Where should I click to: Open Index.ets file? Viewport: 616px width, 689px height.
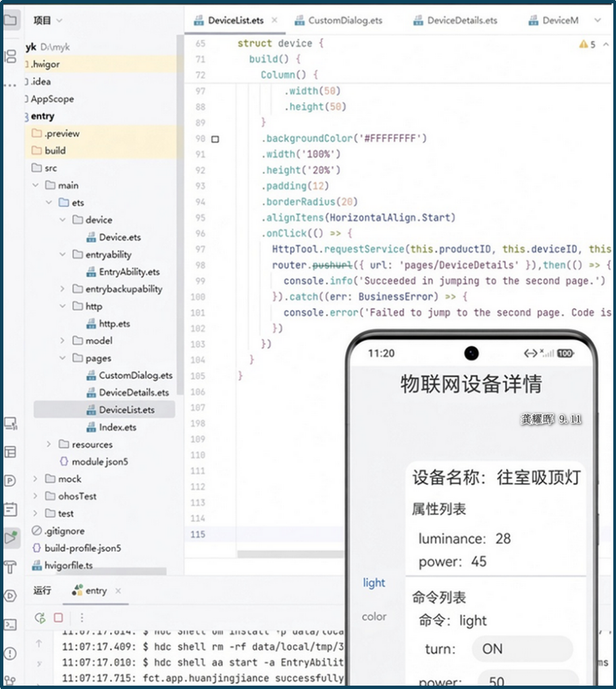point(111,427)
